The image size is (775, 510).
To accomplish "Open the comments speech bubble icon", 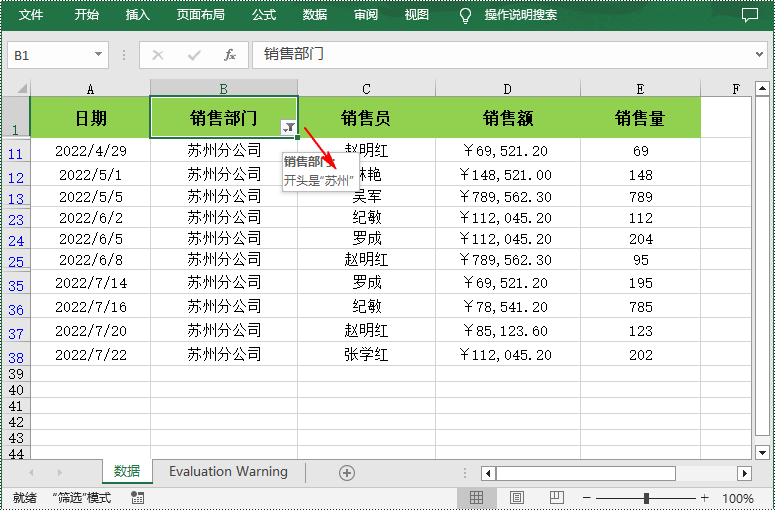I will pos(749,15).
